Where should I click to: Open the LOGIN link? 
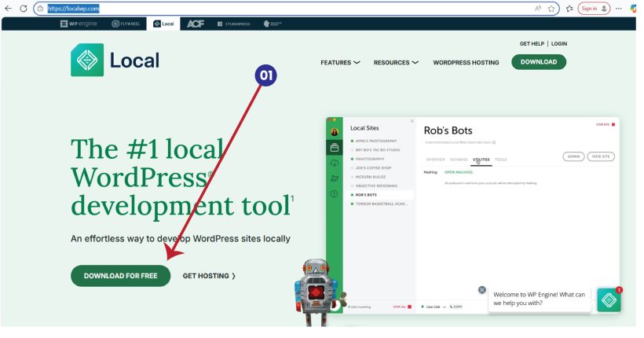tap(559, 43)
